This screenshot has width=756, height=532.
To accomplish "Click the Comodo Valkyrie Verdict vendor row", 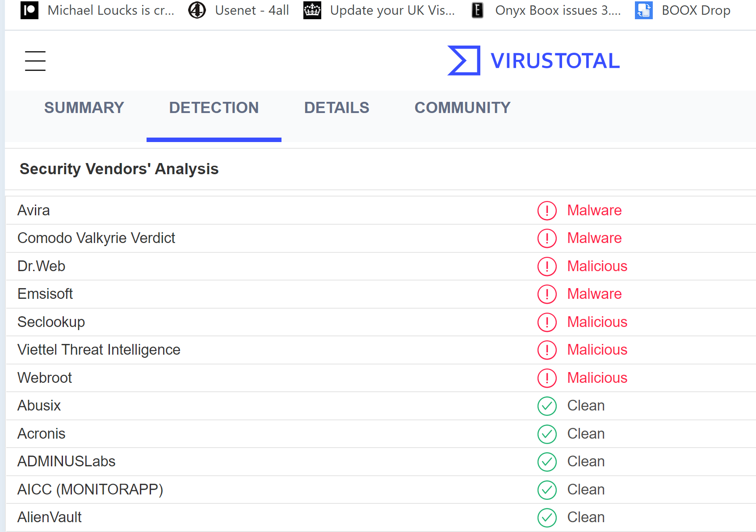I will (96, 238).
